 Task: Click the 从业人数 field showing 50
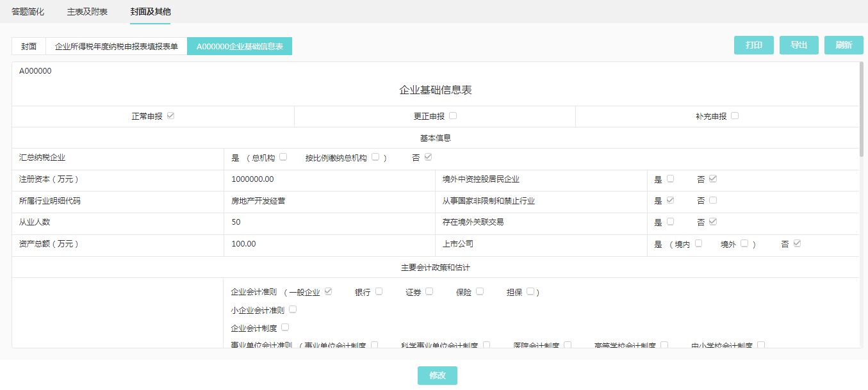coord(236,222)
